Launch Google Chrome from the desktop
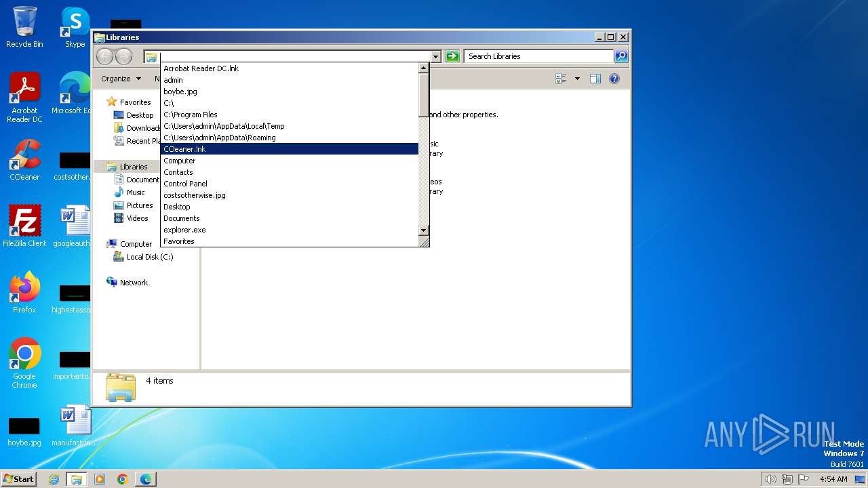This screenshot has width=868, height=488. 24,363
